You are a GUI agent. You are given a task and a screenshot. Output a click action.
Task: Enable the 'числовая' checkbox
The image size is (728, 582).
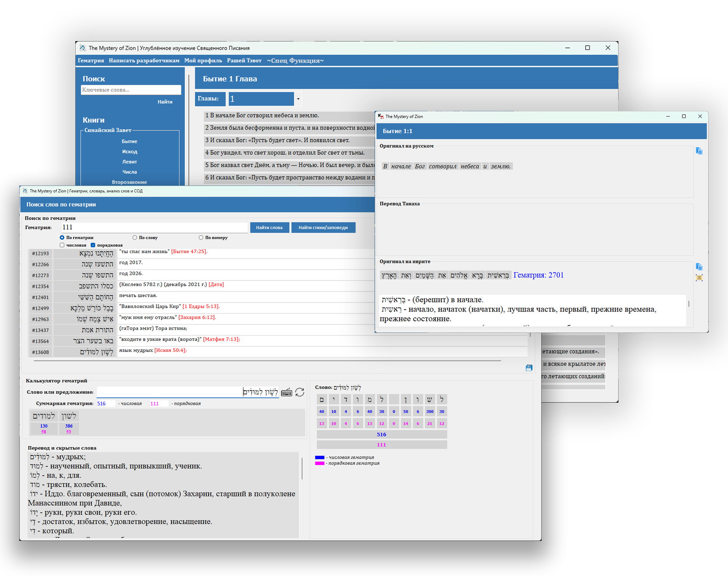pyautogui.click(x=62, y=245)
